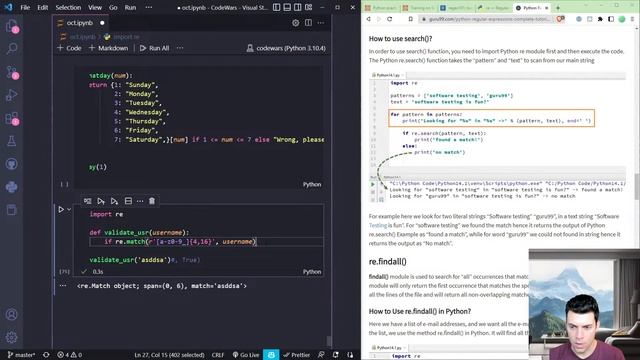
Task: Open the Extensions view
Action: coord(11,118)
